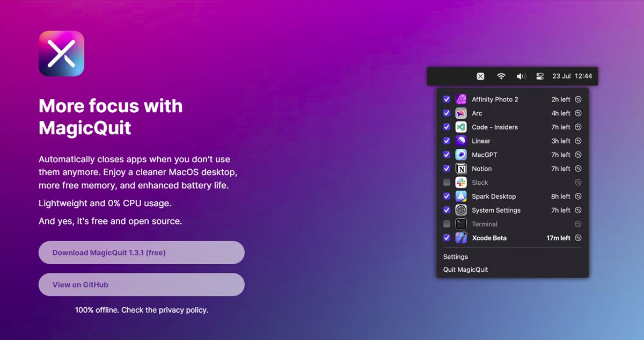Click Download MagicQuit 1.3.1 (free) button
Image resolution: width=644 pixels, height=340 pixels.
point(142,252)
